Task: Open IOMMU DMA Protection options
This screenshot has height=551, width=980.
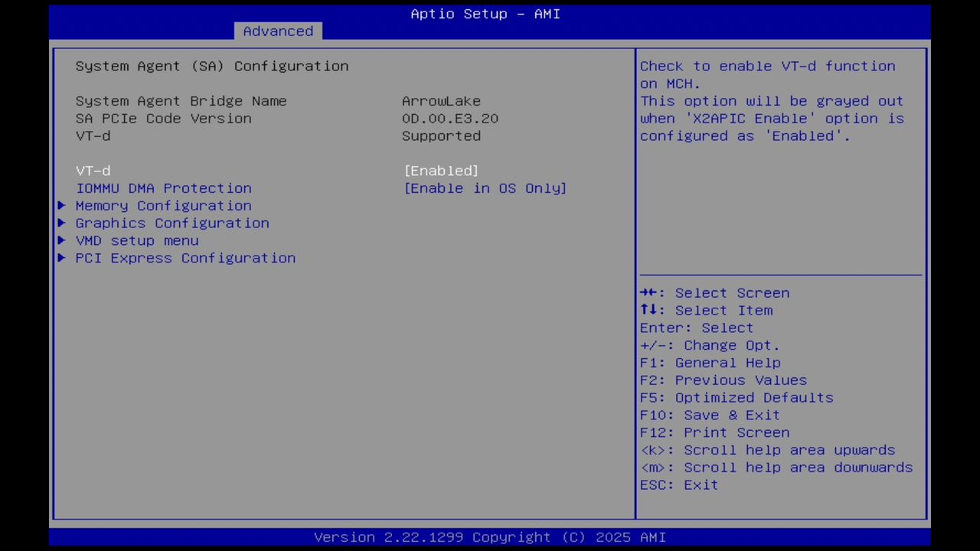Action: pos(163,188)
